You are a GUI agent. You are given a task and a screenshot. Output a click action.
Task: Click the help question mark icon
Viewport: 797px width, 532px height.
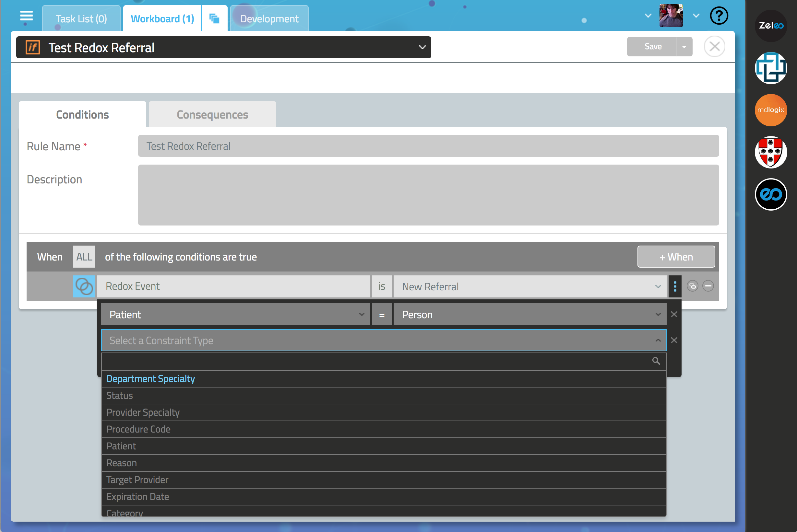[719, 16]
